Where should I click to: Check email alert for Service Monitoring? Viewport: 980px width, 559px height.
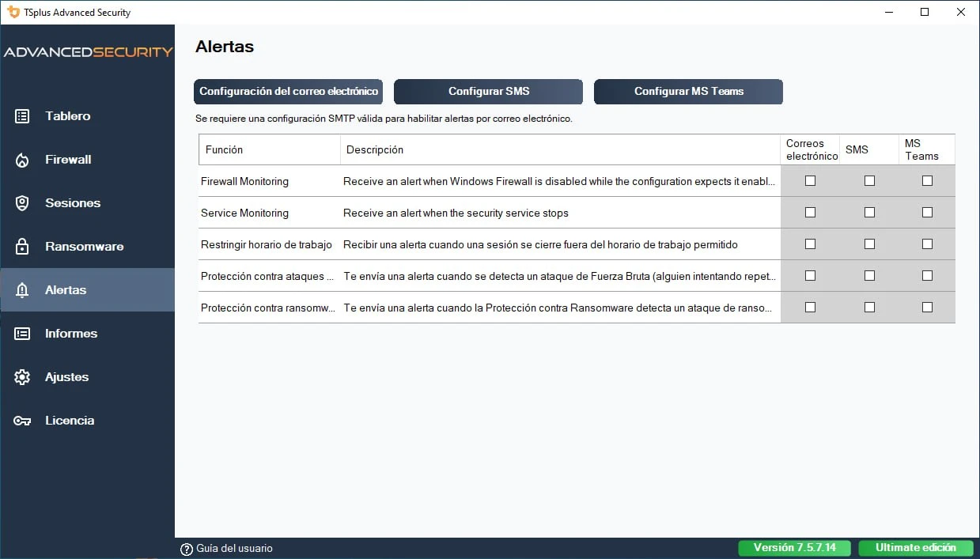(x=810, y=213)
